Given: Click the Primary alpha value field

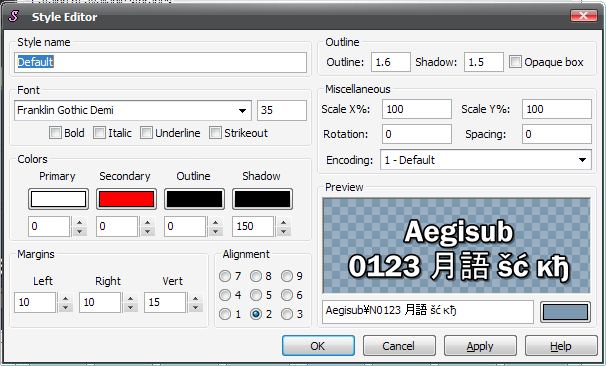Looking at the screenshot, I should (49, 226).
